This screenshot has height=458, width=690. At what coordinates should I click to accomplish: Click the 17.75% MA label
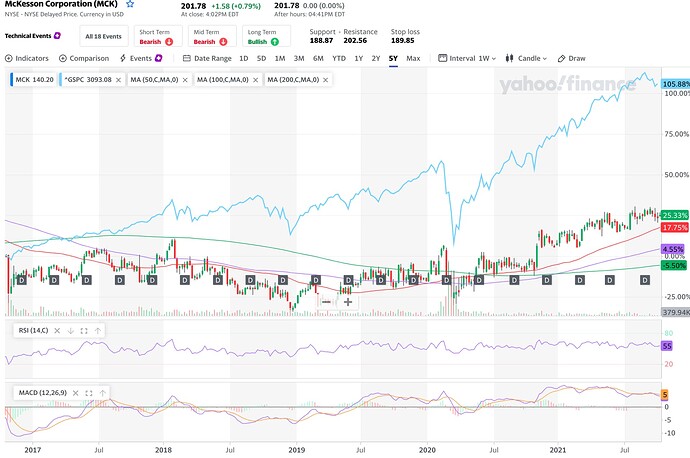coord(675,227)
